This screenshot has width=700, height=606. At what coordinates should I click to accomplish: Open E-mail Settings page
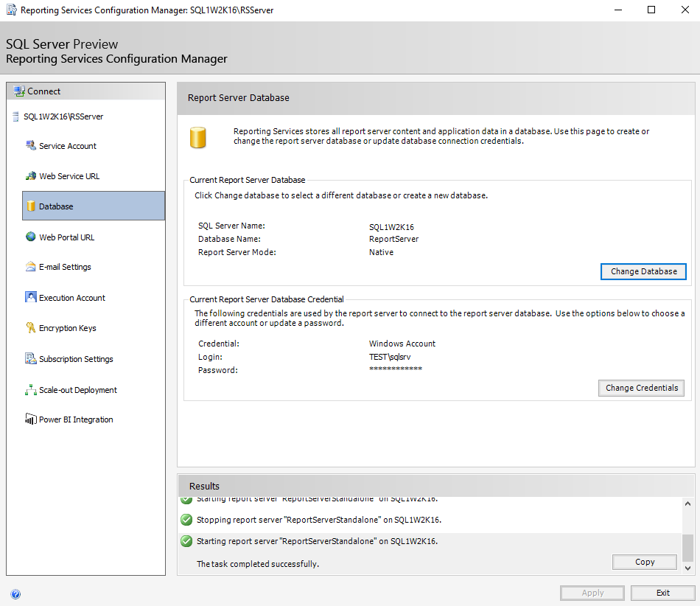(x=65, y=267)
